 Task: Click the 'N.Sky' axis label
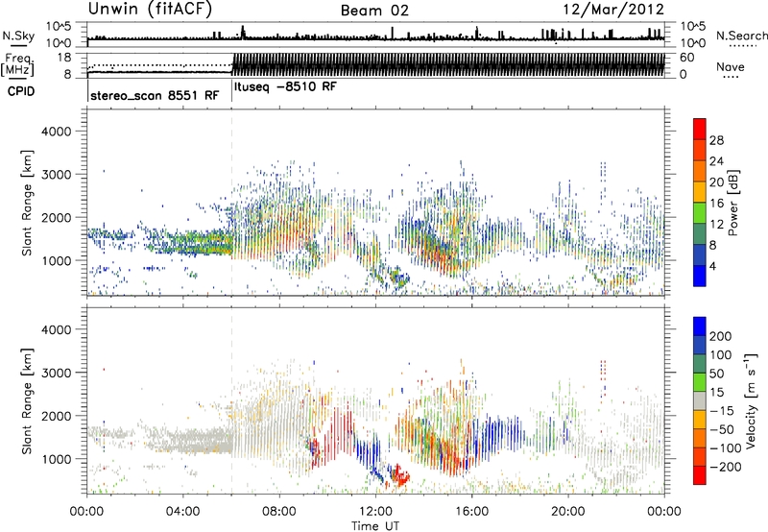tap(18, 36)
